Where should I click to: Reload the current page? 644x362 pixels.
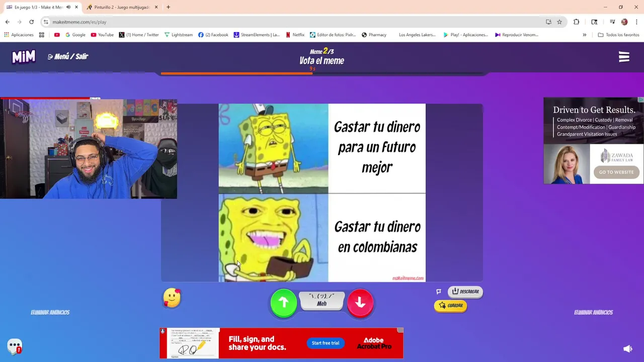31,22
